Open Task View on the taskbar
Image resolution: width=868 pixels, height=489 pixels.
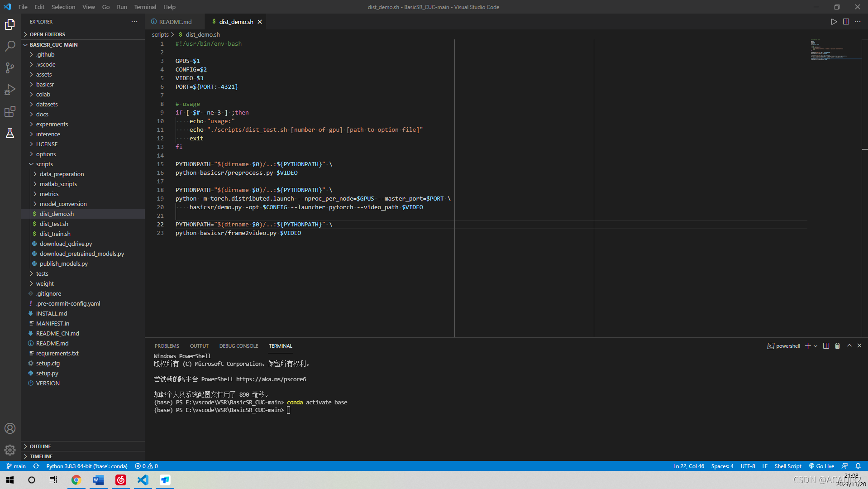[53, 480]
